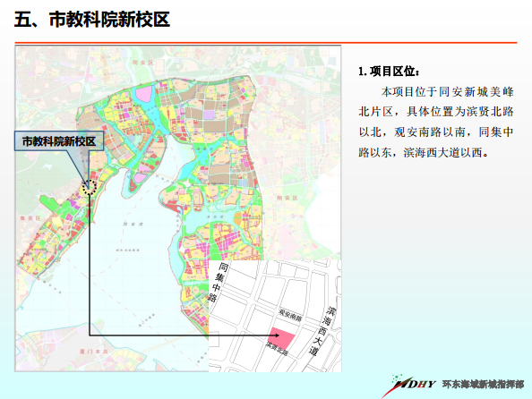Click the 同集中路 road label
The height and width of the screenshot is (399, 532).
point(218,282)
